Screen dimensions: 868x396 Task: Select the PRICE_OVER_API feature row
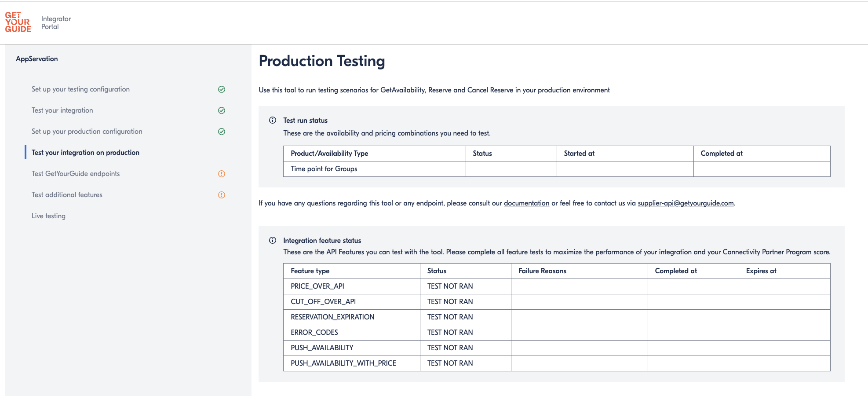coord(317,286)
